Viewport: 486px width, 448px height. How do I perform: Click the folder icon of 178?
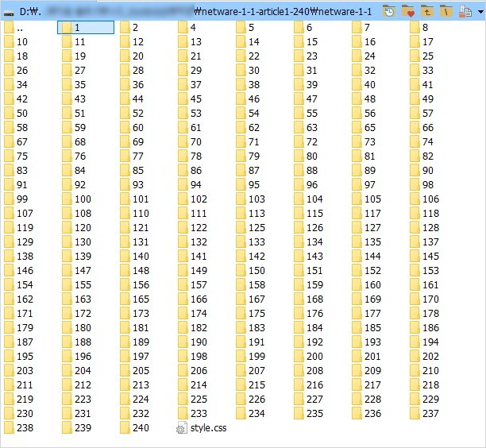click(415, 313)
